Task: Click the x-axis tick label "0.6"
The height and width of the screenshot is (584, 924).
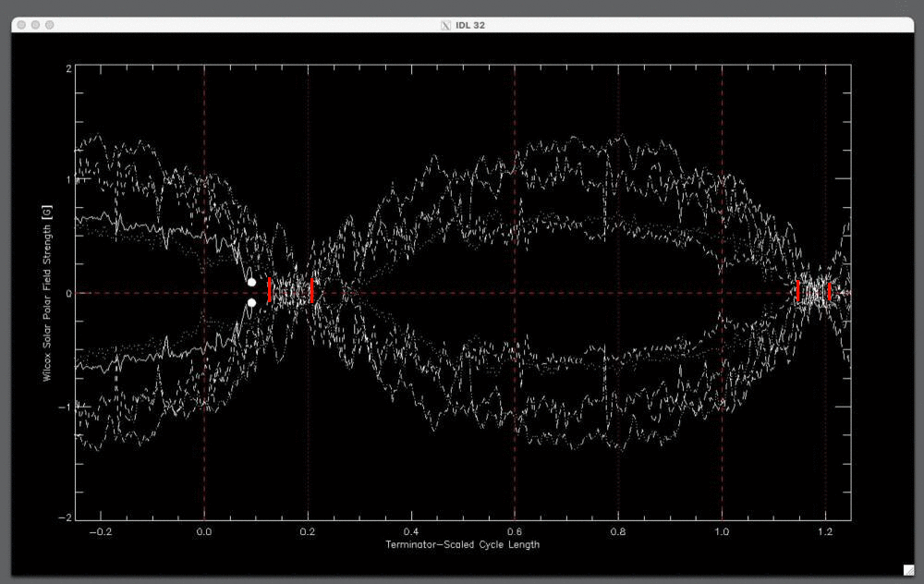Action: coord(515,532)
